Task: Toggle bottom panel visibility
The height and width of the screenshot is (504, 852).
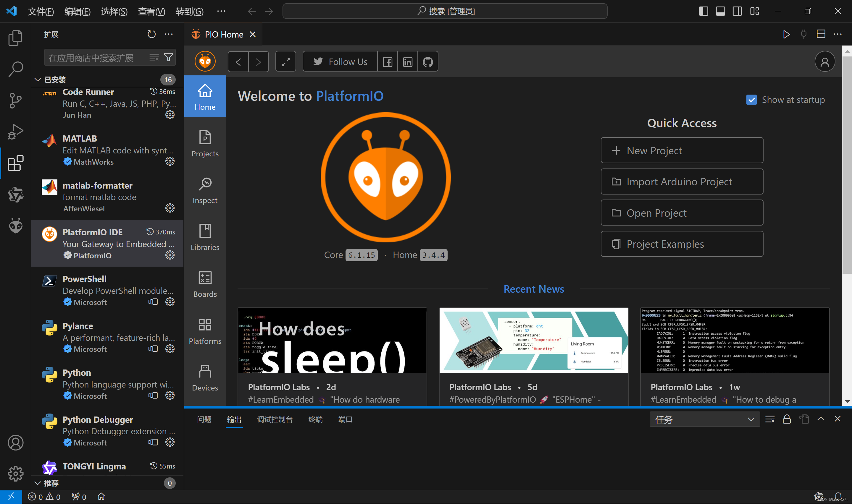Action: (720, 11)
